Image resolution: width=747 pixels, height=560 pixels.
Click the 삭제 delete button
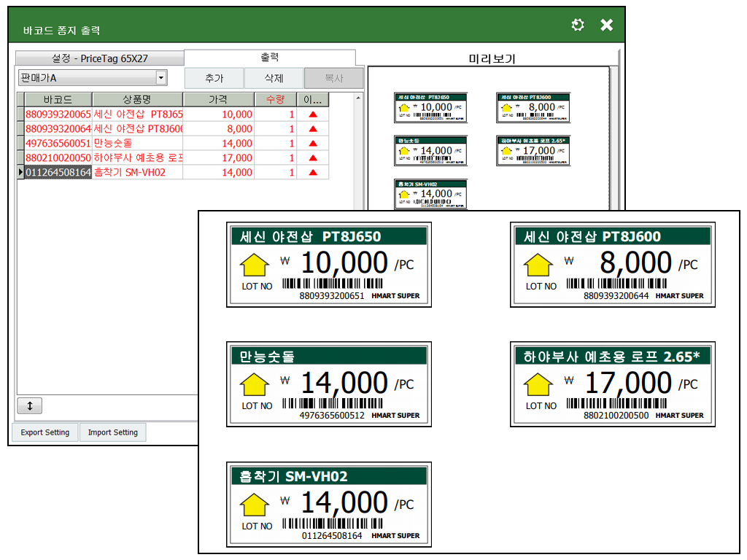(274, 79)
